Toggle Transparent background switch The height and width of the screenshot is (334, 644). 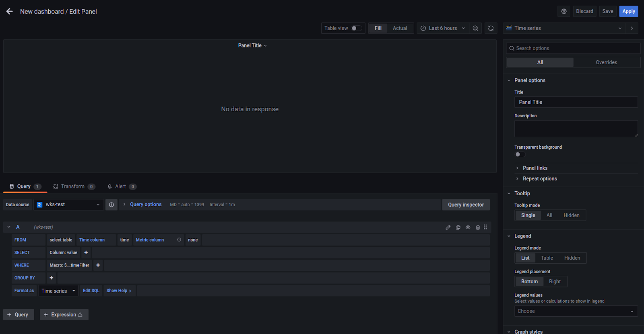click(x=520, y=154)
